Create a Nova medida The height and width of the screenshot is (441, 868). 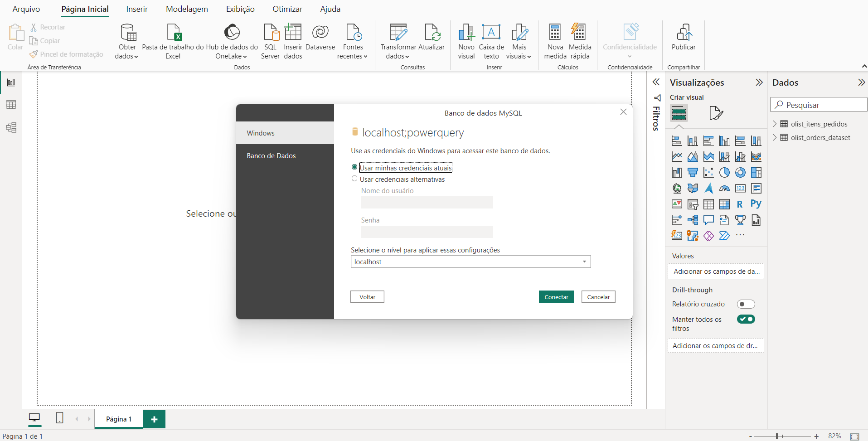click(555, 42)
